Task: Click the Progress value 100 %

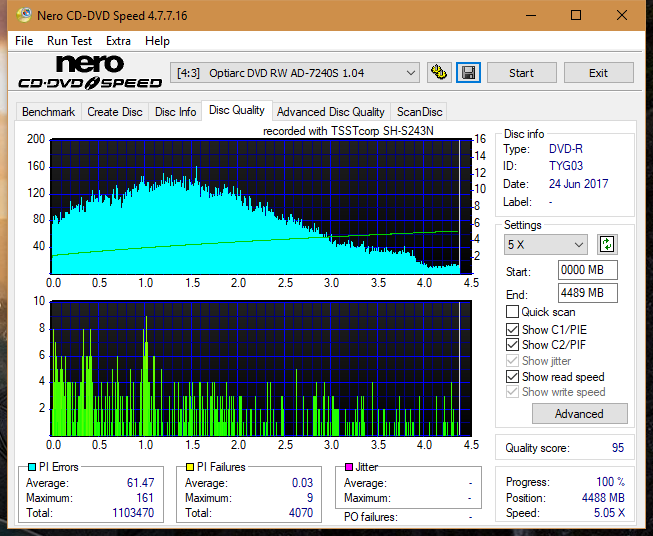Action: point(611,482)
